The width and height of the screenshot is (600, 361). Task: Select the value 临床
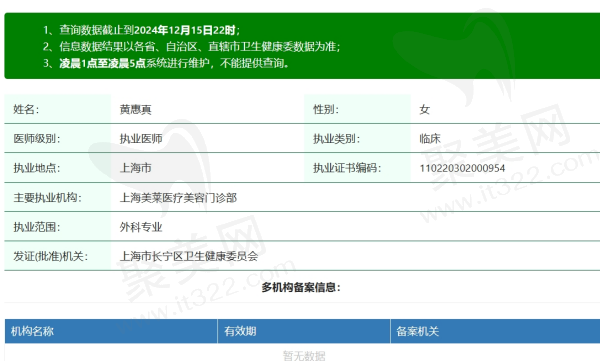[x=430, y=139]
